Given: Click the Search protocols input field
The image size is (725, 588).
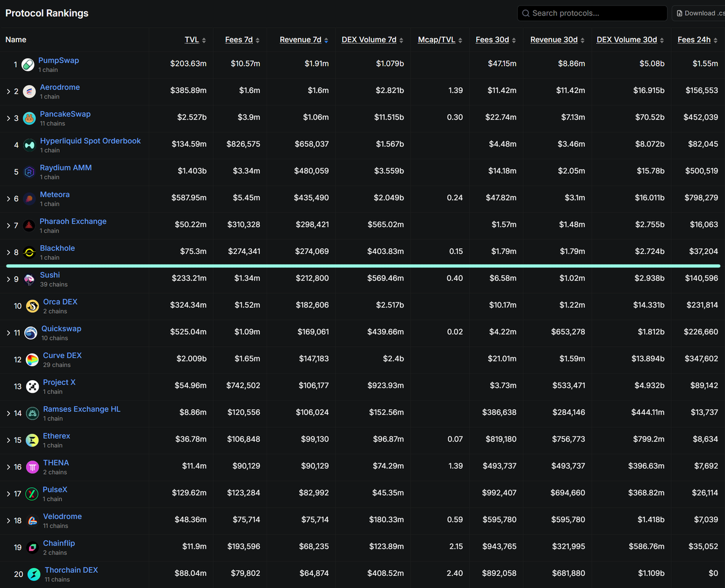Looking at the screenshot, I should [x=591, y=13].
